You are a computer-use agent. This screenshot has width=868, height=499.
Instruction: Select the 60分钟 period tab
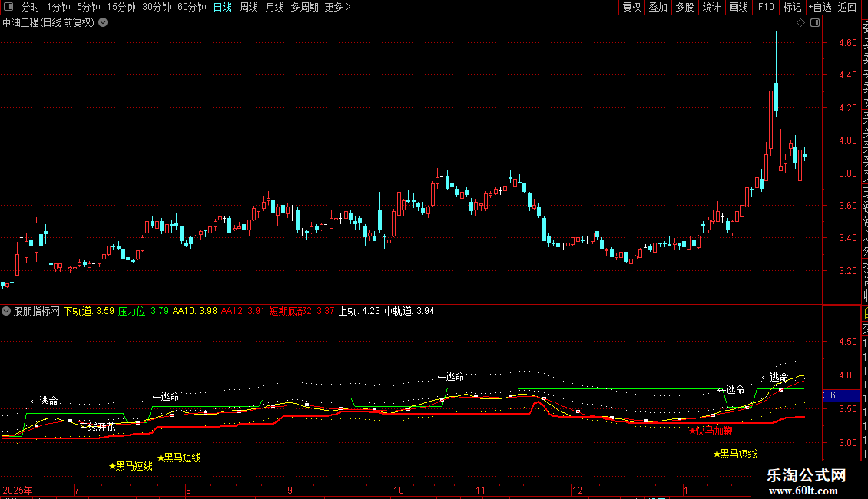click(192, 7)
